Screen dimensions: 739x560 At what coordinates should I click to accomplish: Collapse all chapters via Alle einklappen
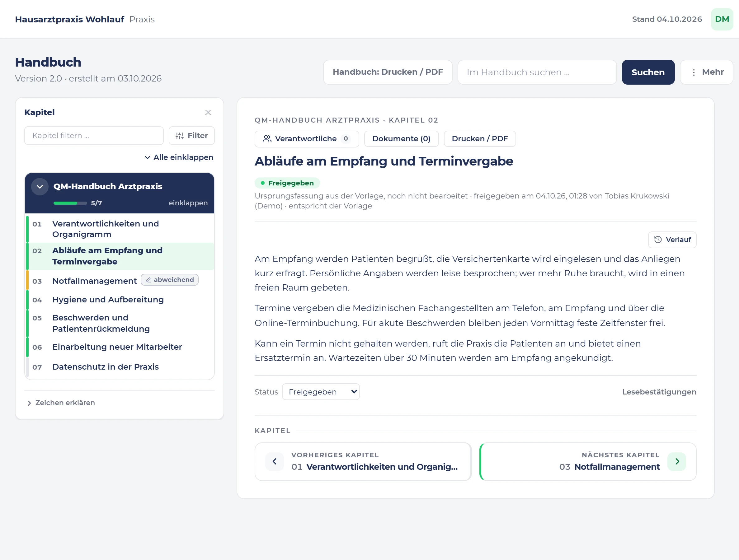coord(179,157)
